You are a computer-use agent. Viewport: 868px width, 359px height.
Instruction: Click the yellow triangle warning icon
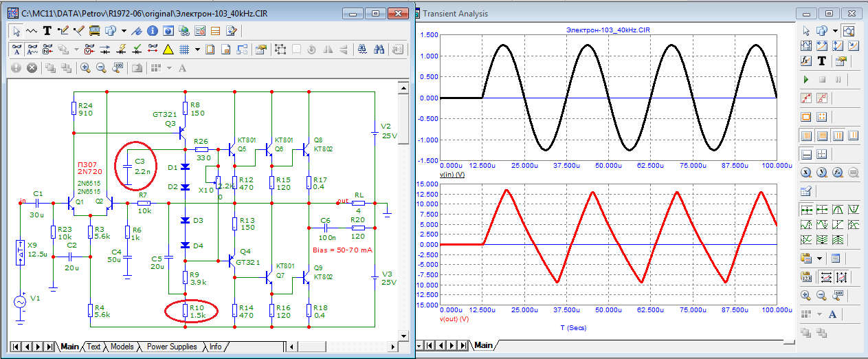tap(168, 50)
